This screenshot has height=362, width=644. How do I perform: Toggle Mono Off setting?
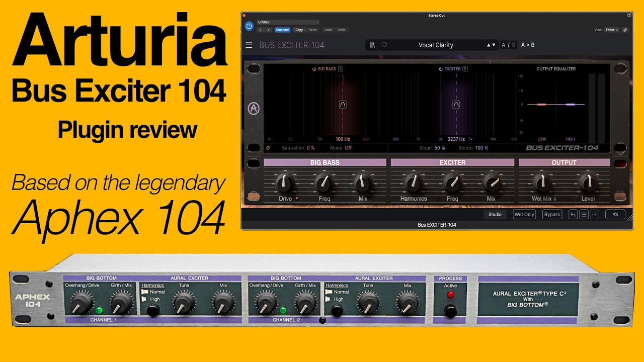coord(341,148)
